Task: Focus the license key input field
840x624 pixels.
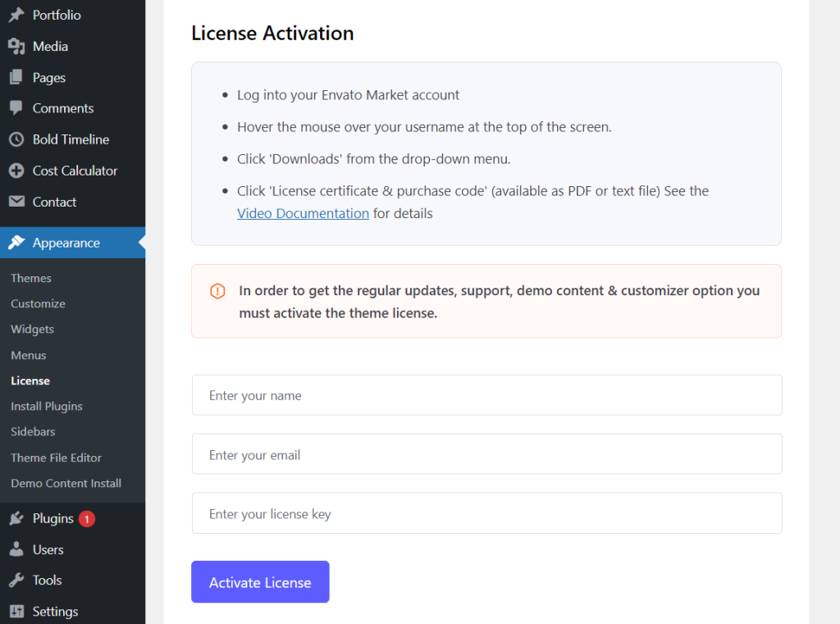Action: pyautogui.click(x=486, y=513)
